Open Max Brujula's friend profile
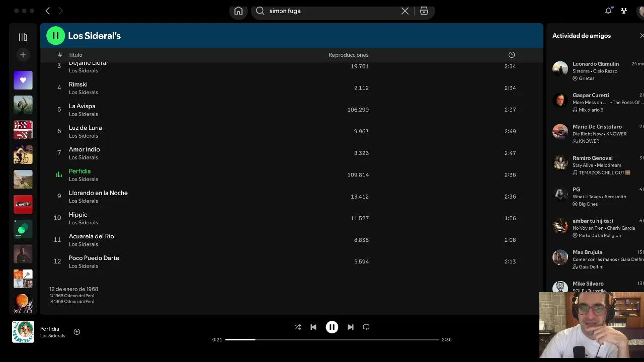644x362 pixels. point(587,252)
